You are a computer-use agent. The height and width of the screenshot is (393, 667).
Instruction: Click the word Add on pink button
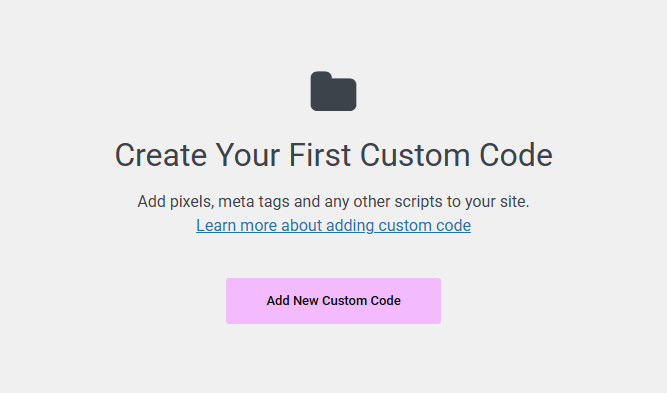pyautogui.click(x=278, y=301)
